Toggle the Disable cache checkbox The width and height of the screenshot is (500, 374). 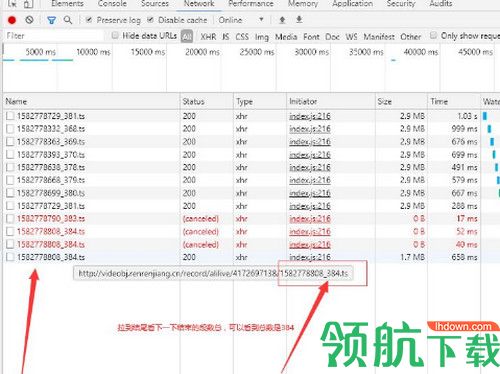(150, 20)
